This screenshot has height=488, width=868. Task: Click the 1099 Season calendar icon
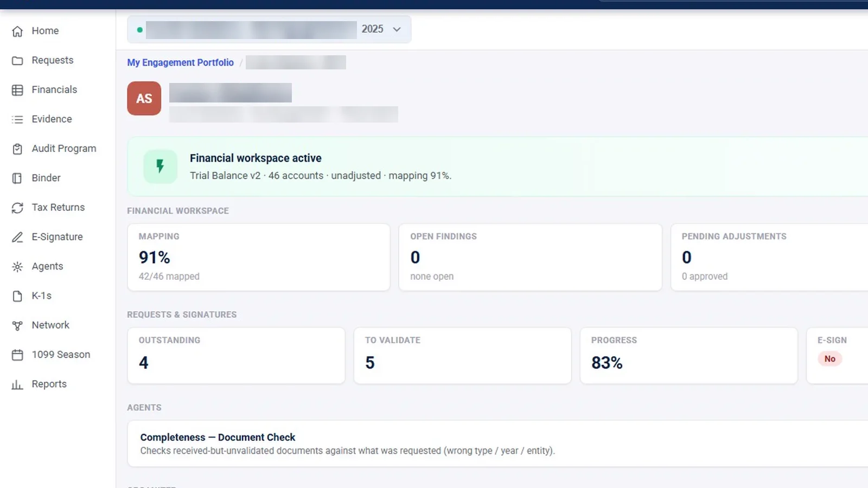(x=17, y=355)
